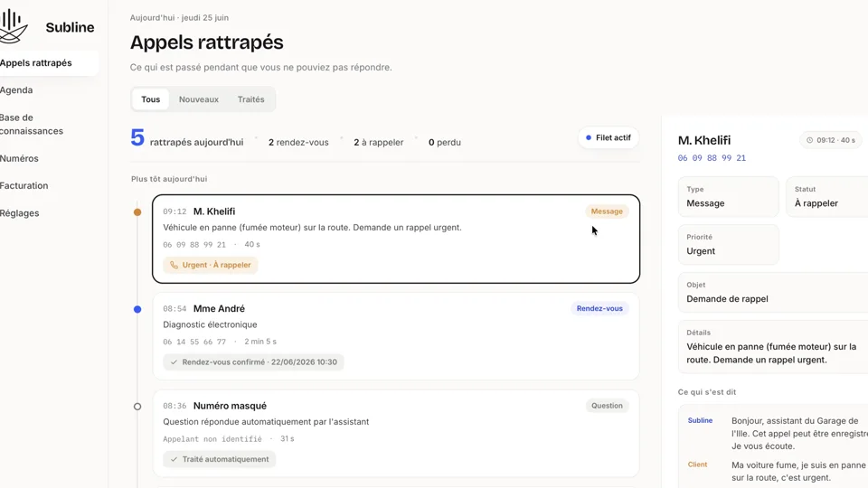The height and width of the screenshot is (488, 868).
Task: Click the checkmark icon in Rendez-vous confirmé
Action: pyautogui.click(x=174, y=362)
